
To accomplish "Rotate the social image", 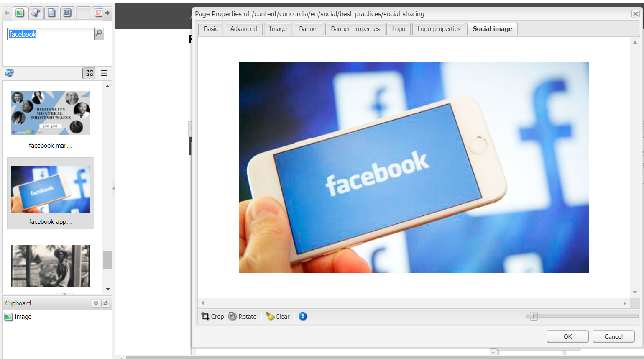I will (x=243, y=317).
